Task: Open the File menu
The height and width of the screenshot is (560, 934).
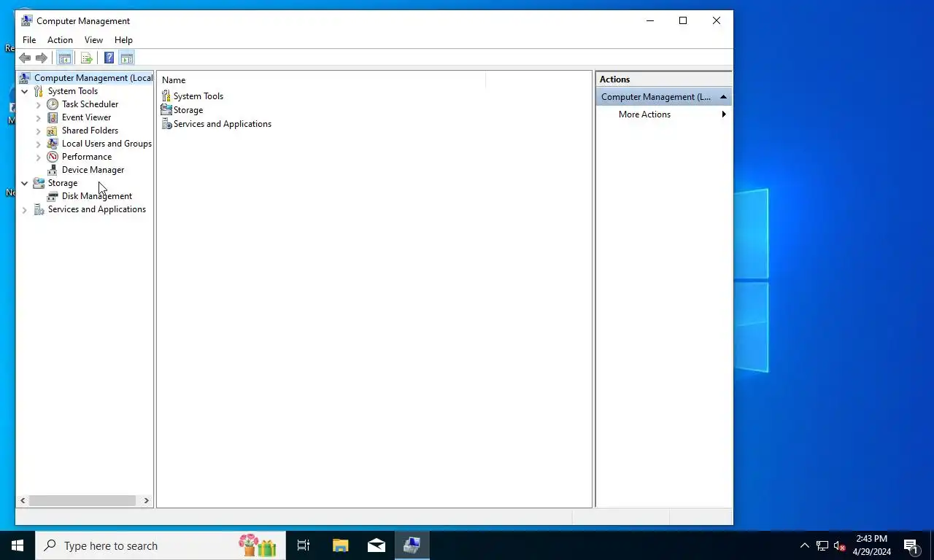Action: pos(29,40)
